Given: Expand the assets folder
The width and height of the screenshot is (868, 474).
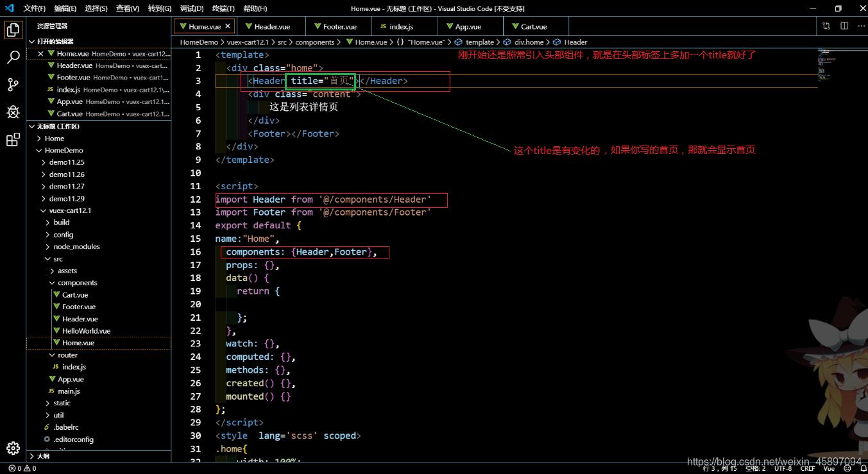Looking at the screenshot, I should point(99,271).
